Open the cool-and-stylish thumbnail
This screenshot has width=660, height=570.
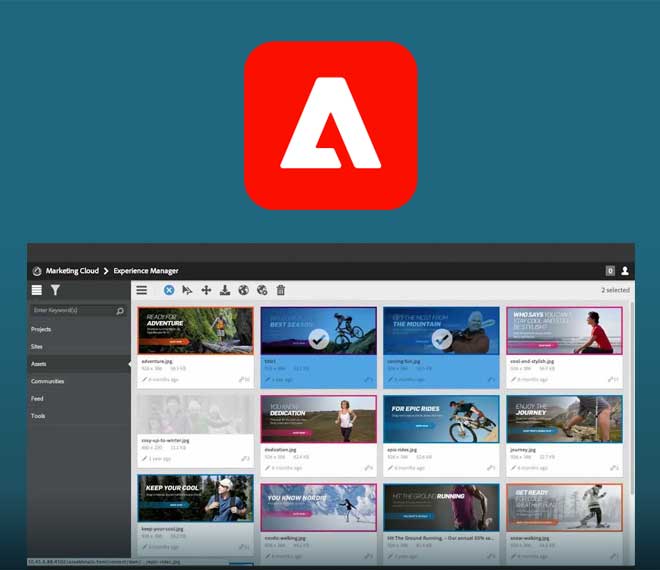(564, 330)
